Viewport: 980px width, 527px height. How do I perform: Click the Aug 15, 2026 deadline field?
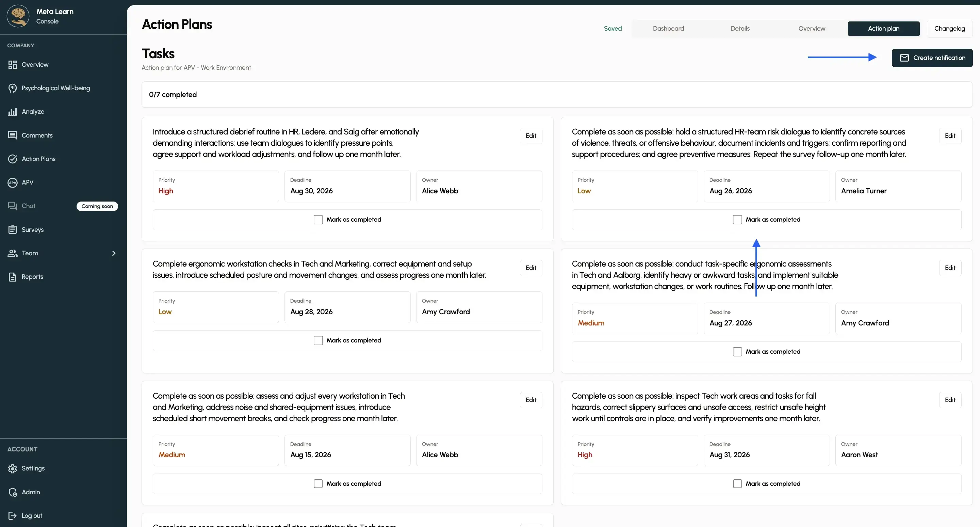tap(347, 450)
